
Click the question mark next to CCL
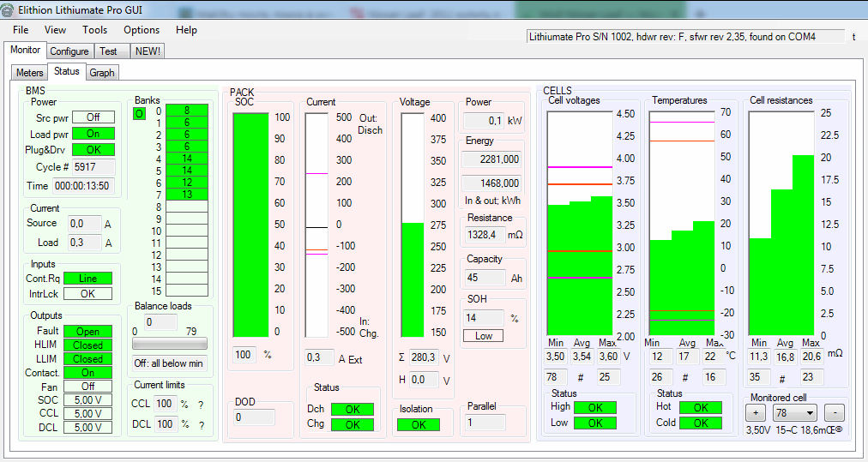[202, 404]
